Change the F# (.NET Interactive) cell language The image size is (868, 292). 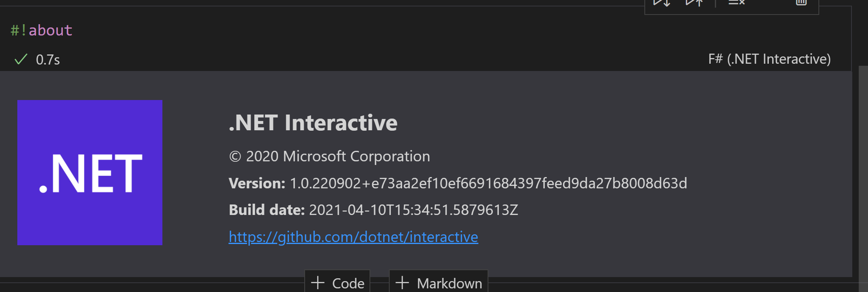(x=769, y=59)
